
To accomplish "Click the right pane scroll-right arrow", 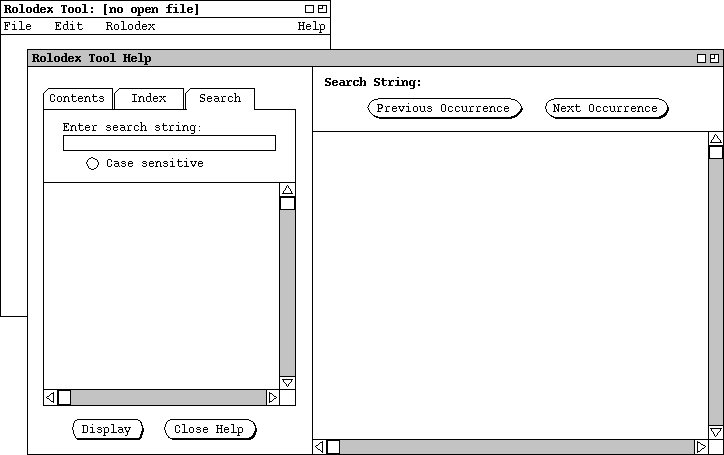I will click(701, 447).
